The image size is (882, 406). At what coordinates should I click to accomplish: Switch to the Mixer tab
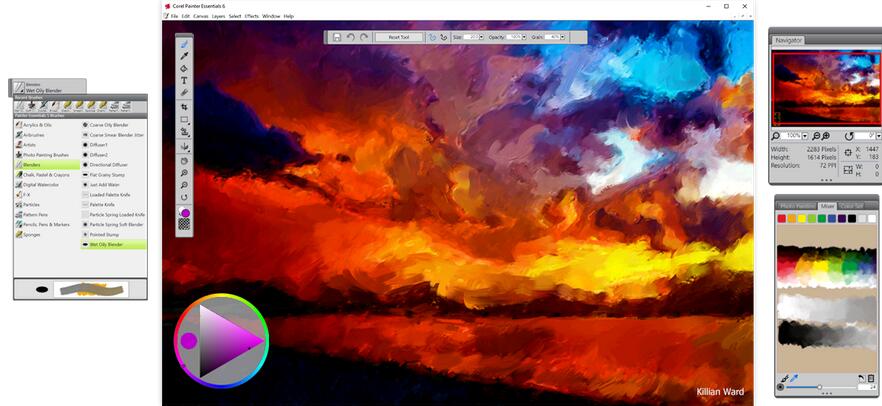[x=827, y=206]
